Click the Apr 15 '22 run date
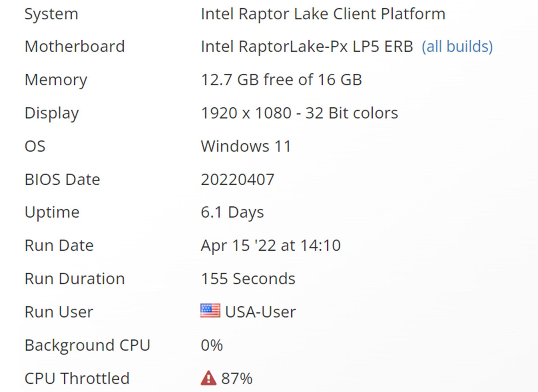 coord(271,246)
